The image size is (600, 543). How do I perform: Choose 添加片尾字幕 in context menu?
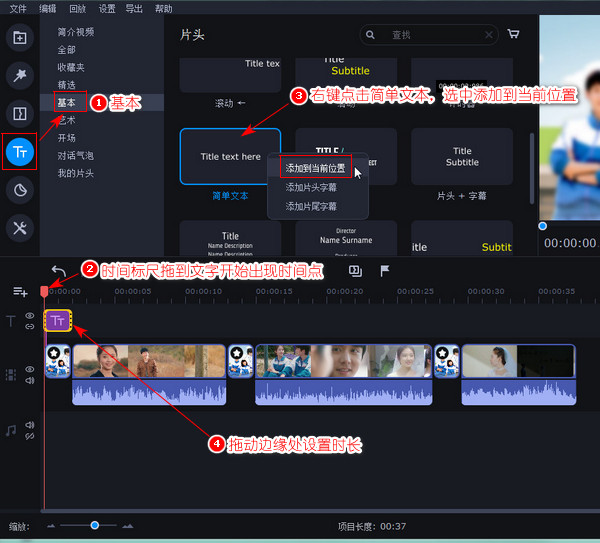click(317, 206)
